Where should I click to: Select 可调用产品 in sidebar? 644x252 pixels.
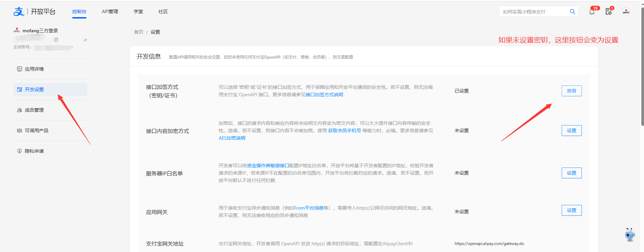(x=50, y=131)
